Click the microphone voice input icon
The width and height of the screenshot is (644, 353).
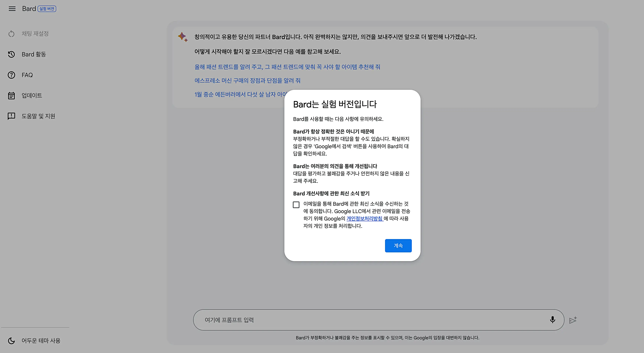(x=552, y=320)
